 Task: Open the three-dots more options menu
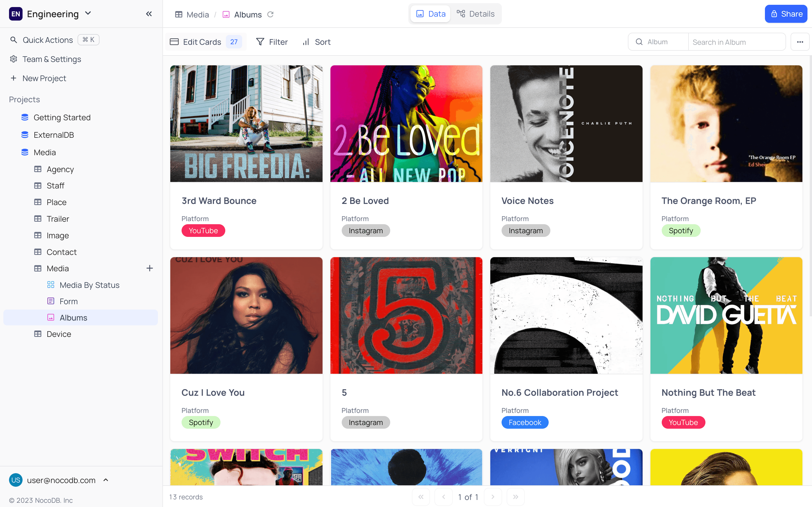tap(800, 42)
